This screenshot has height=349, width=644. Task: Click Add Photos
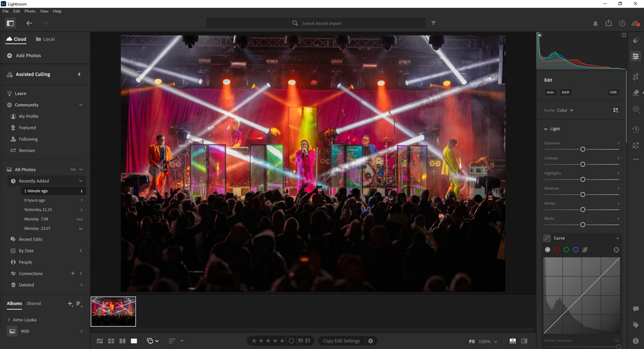tap(24, 55)
